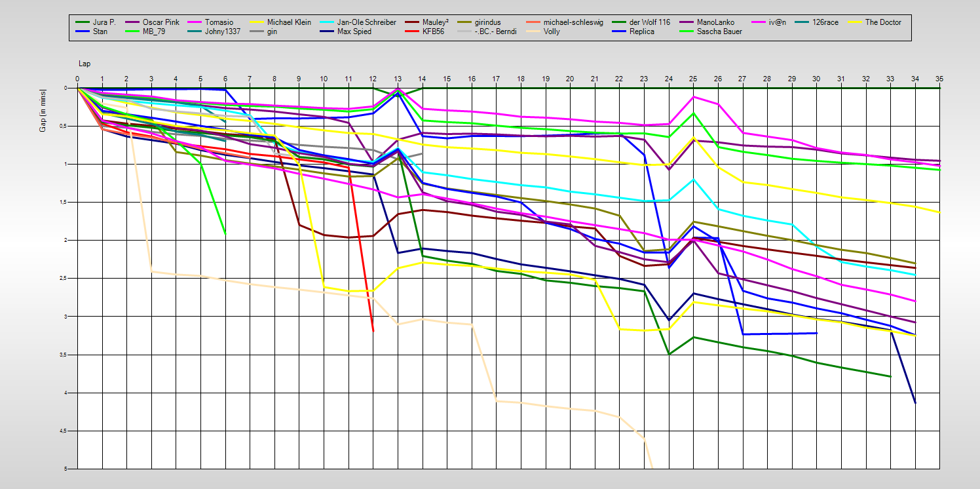Select the michael-schleswig legend entry

tap(563, 22)
